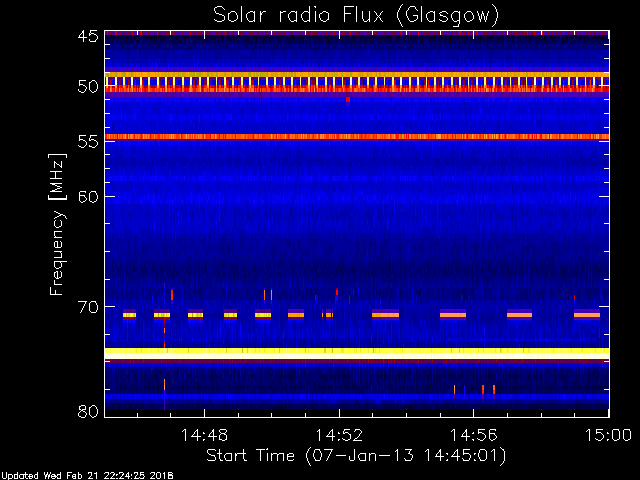
Task: Click the 55 frequency tick label
Action: coord(88,142)
